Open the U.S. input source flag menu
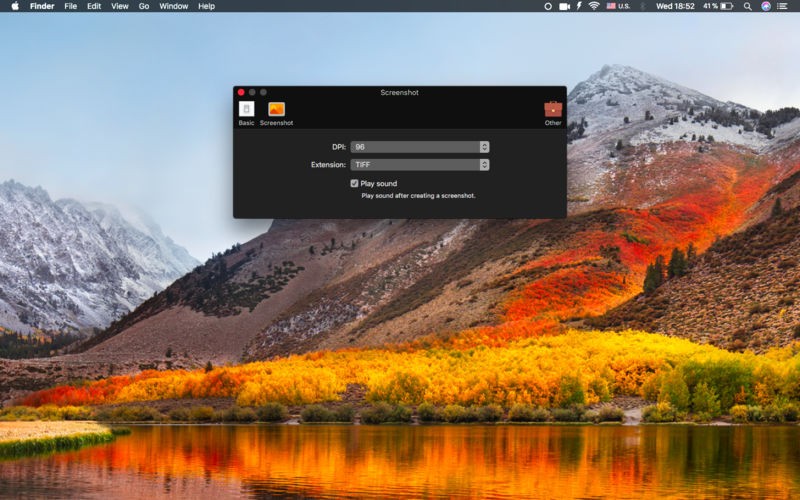This screenshot has width=800, height=500. point(618,6)
